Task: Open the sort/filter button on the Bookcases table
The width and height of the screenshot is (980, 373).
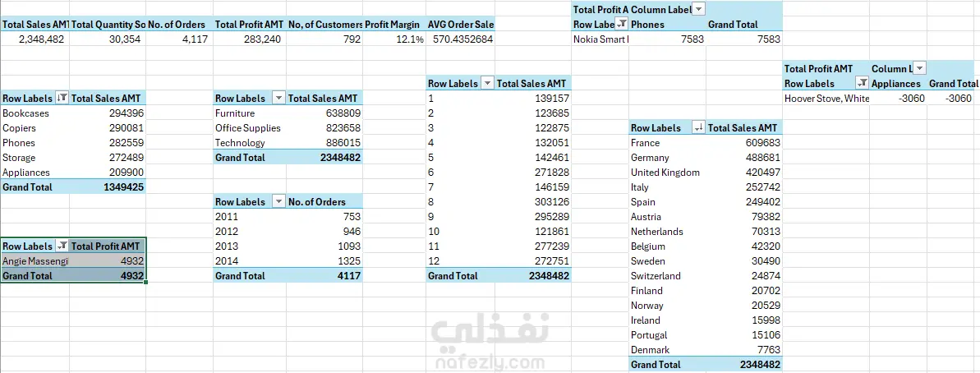Action: (x=62, y=99)
